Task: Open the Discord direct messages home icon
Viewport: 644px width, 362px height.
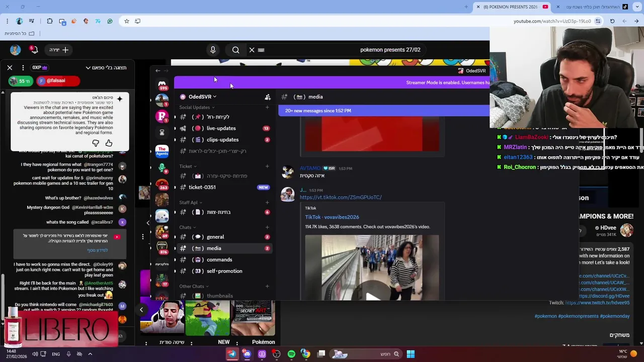Action: point(162,84)
